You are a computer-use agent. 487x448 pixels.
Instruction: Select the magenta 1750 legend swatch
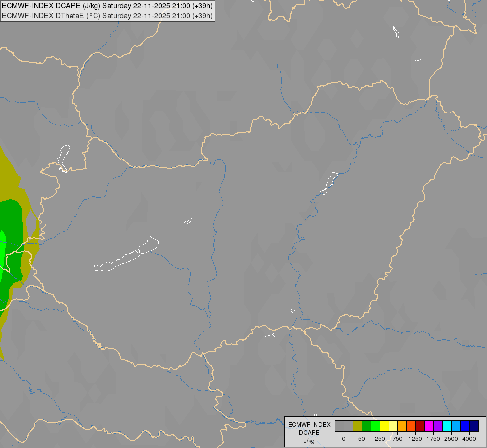pyautogui.click(x=429, y=426)
